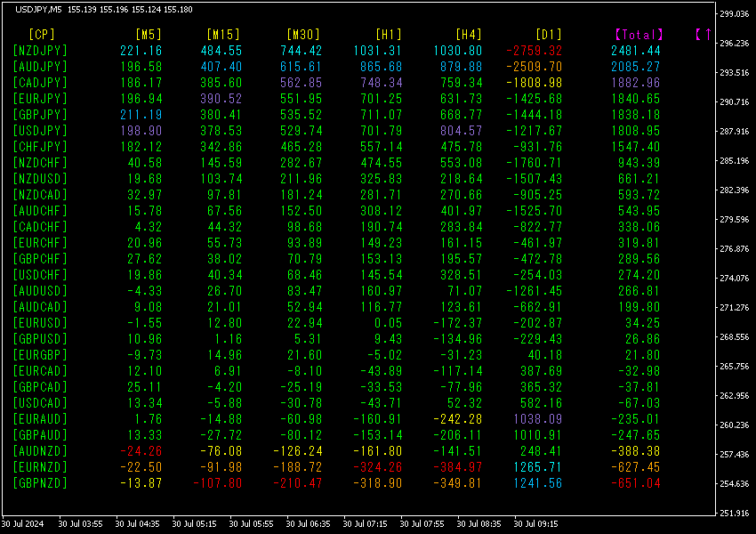This screenshot has width=756, height=534.
Task: Click USDJPY H4 value 804.57
Action: coord(461,131)
